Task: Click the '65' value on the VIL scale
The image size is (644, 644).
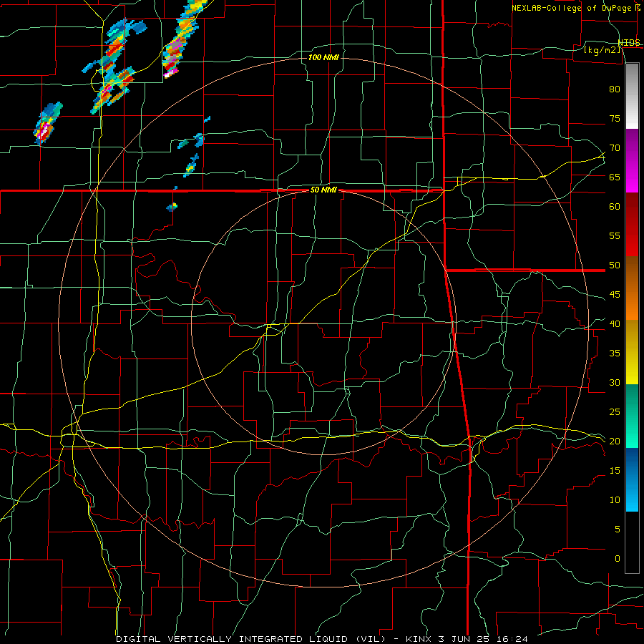Action: 615,177
